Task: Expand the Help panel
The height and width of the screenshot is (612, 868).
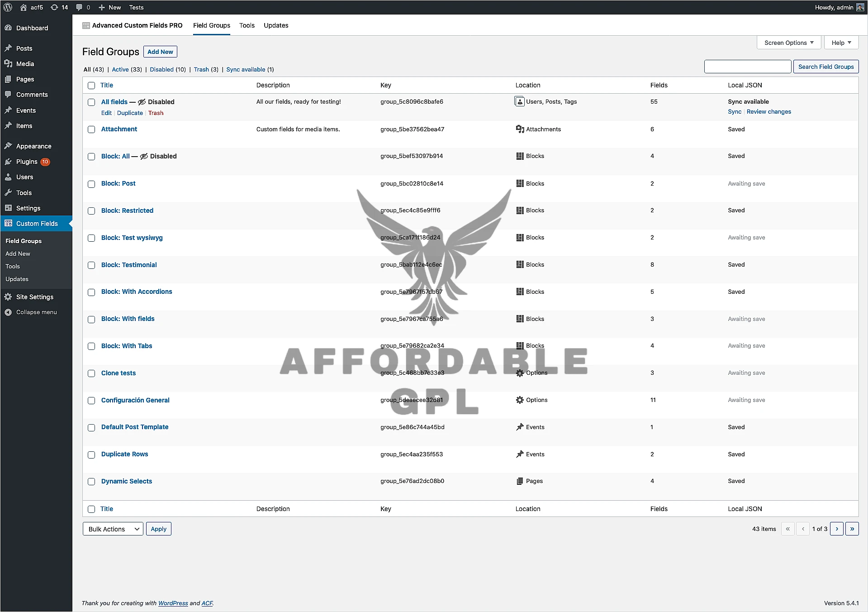Action: point(841,43)
